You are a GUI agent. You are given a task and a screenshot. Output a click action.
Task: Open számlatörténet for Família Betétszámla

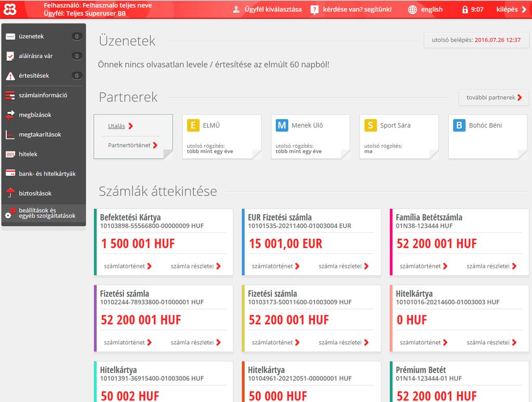tap(423, 266)
